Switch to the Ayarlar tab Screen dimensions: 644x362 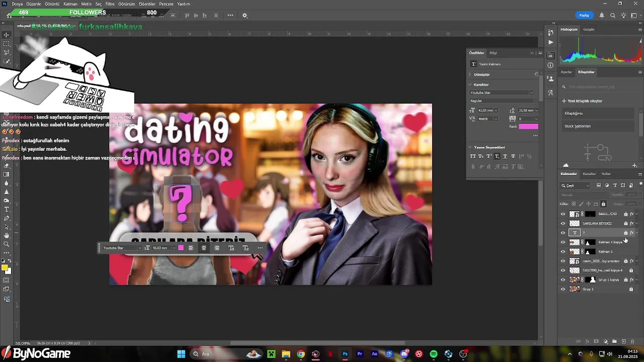point(567,72)
